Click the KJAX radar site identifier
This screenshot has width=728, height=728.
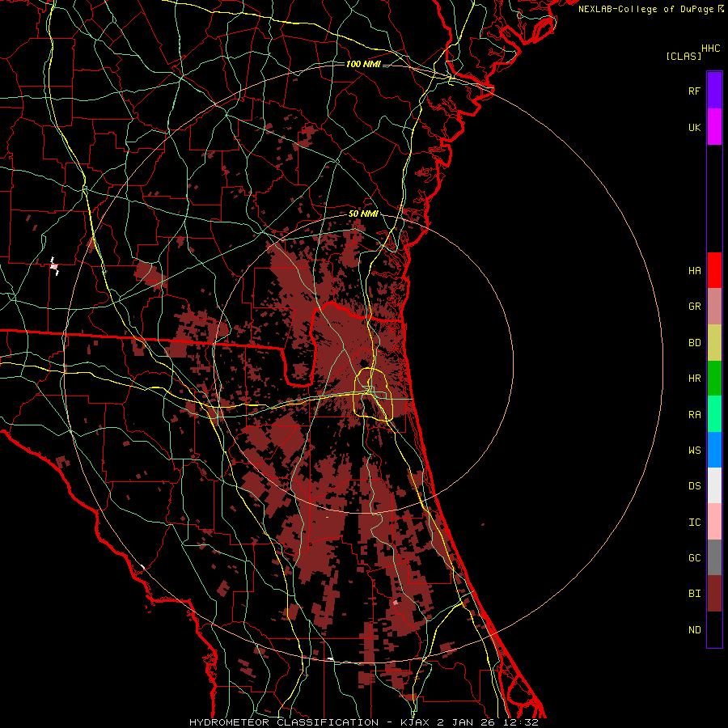(x=417, y=722)
